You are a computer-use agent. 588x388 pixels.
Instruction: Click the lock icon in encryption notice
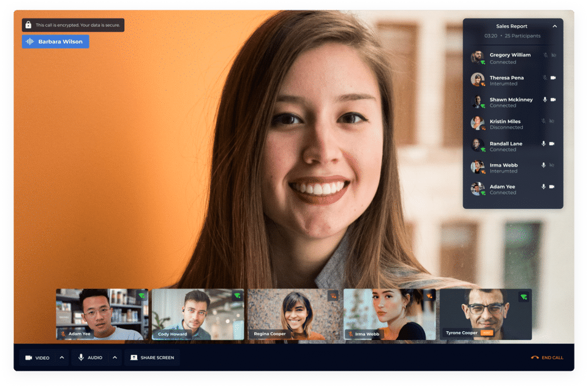[x=28, y=25]
